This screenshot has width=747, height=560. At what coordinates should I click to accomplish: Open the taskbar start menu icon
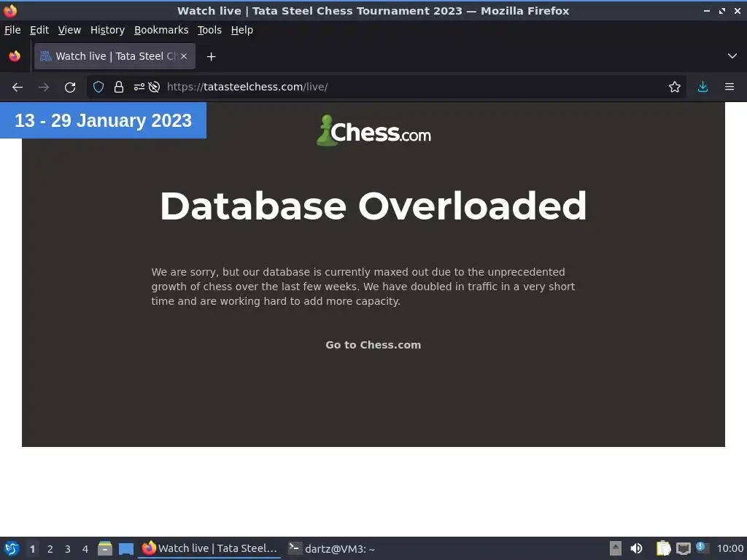[12, 548]
